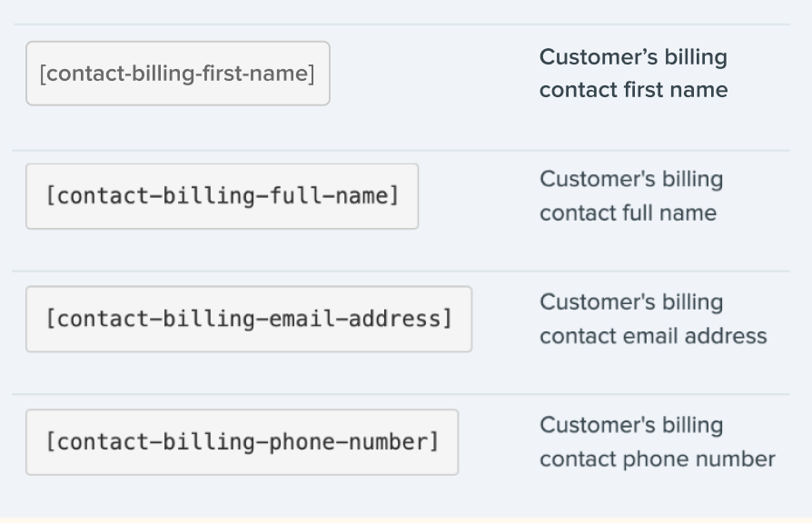Select the 'Customer's billing contact email address' description

tap(653, 319)
